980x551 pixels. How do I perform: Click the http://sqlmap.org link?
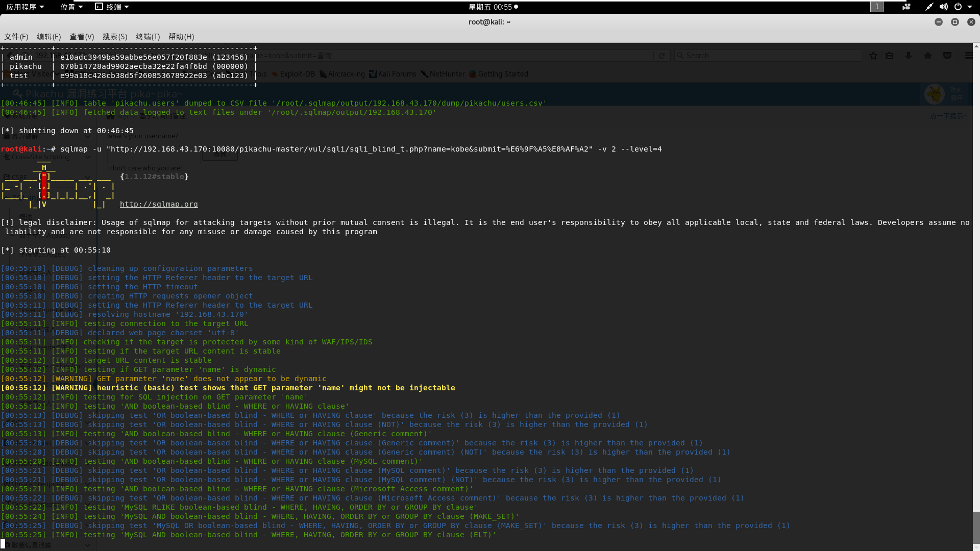click(159, 204)
